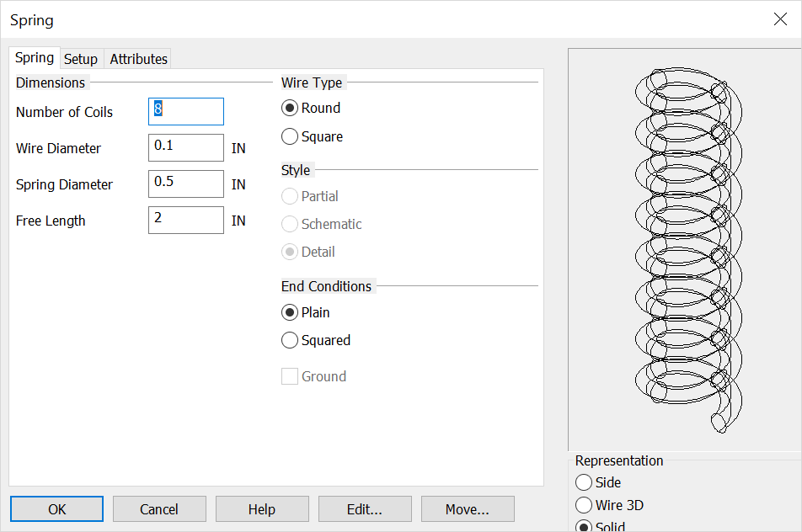Confirm spring settings with OK
Screen dimensions: 802x532
(56, 508)
